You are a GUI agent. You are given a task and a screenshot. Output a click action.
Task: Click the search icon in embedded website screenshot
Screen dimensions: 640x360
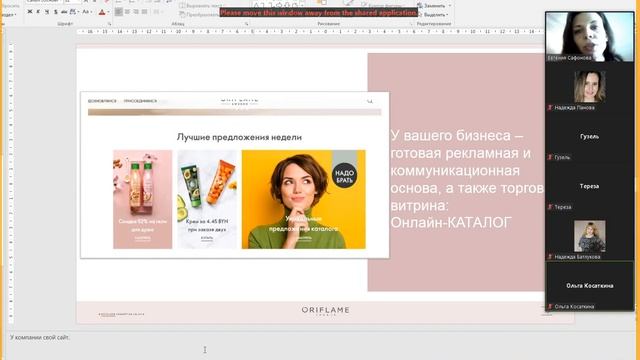[370, 101]
